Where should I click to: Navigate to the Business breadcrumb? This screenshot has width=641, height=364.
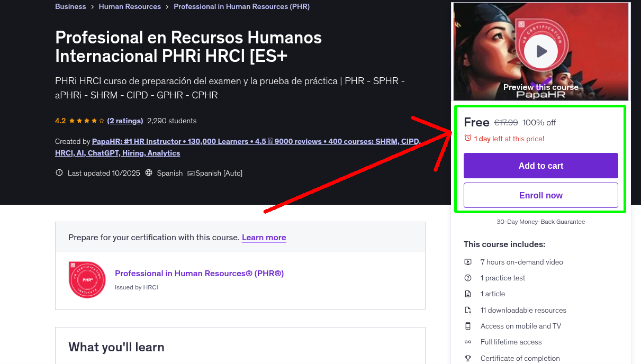[x=70, y=6]
